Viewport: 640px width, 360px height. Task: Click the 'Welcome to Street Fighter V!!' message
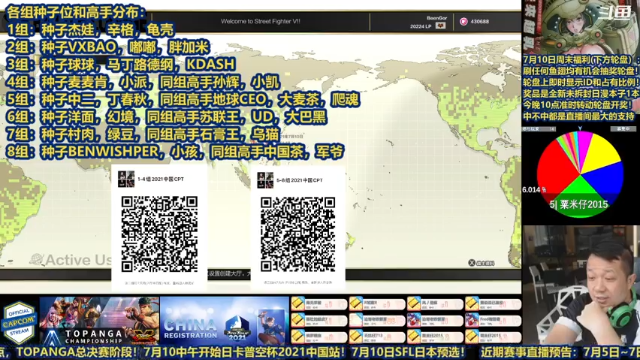click(x=260, y=21)
